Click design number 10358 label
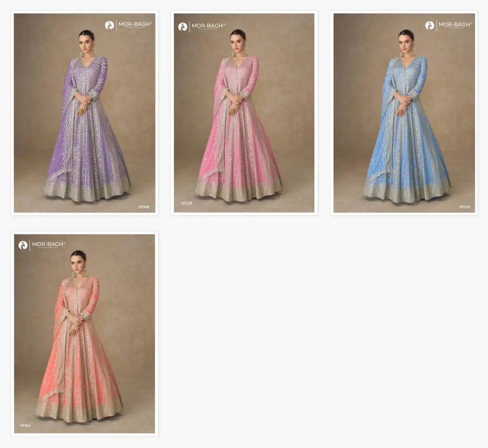The width and height of the screenshot is (488, 448). [x=464, y=207]
